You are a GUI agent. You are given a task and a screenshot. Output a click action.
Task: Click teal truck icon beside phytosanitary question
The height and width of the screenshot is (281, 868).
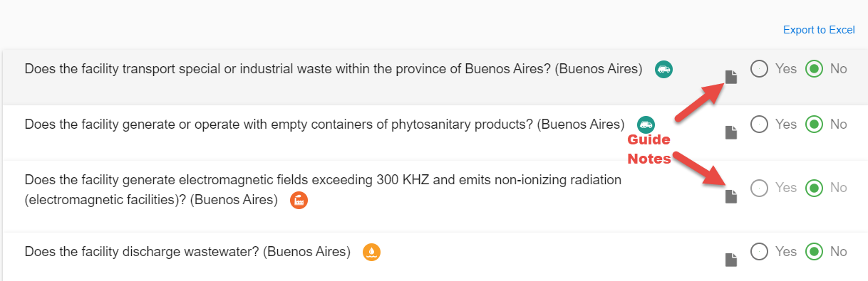click(646, 124)
